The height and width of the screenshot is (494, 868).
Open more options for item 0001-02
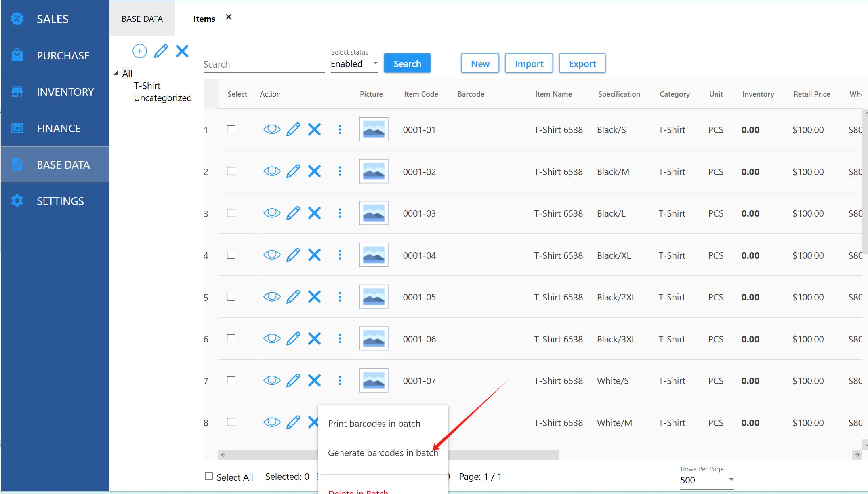coord(340,171)
